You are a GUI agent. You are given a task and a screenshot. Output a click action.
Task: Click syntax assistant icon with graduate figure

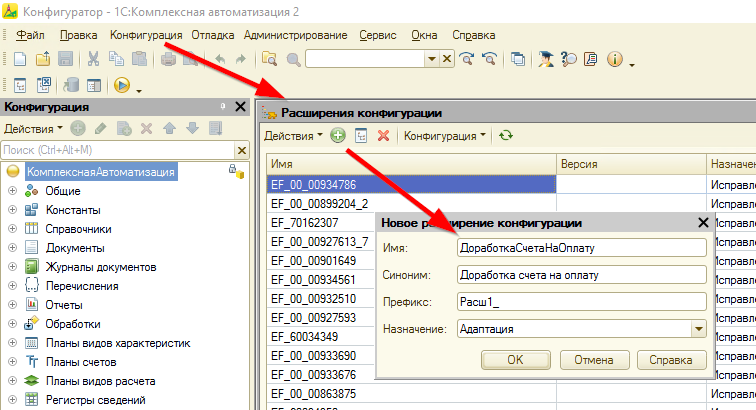click(x=545, y=59)
